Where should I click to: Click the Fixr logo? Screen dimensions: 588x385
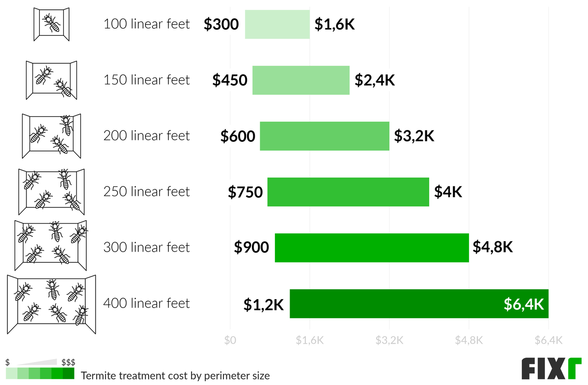point(550,369)
